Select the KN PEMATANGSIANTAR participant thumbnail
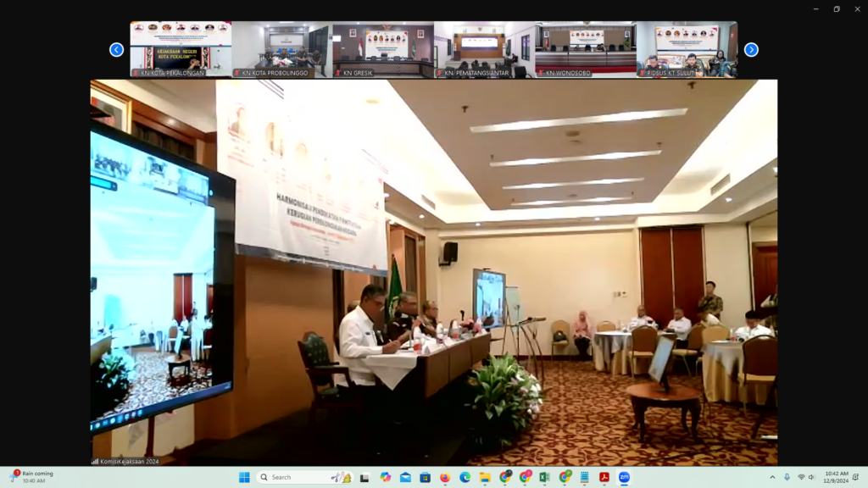Viewport: 868px width, 488px height. [484, 49]
